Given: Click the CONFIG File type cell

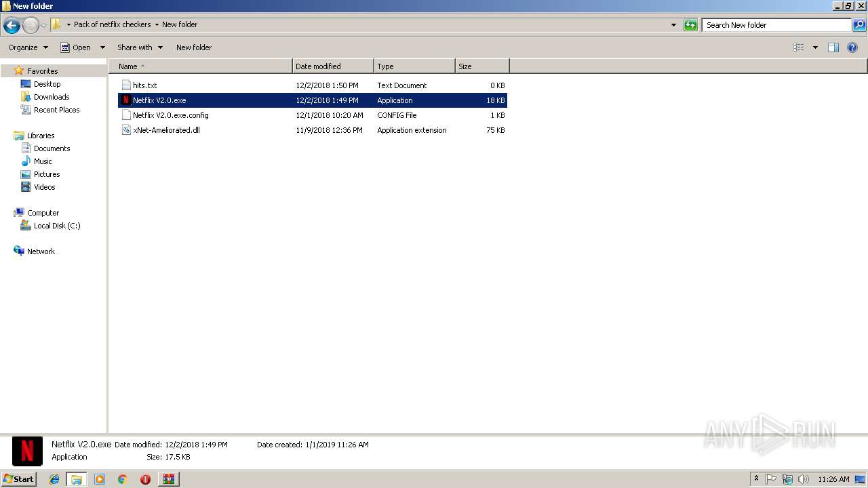Looking at the screenshot, I should pos(397,115).
